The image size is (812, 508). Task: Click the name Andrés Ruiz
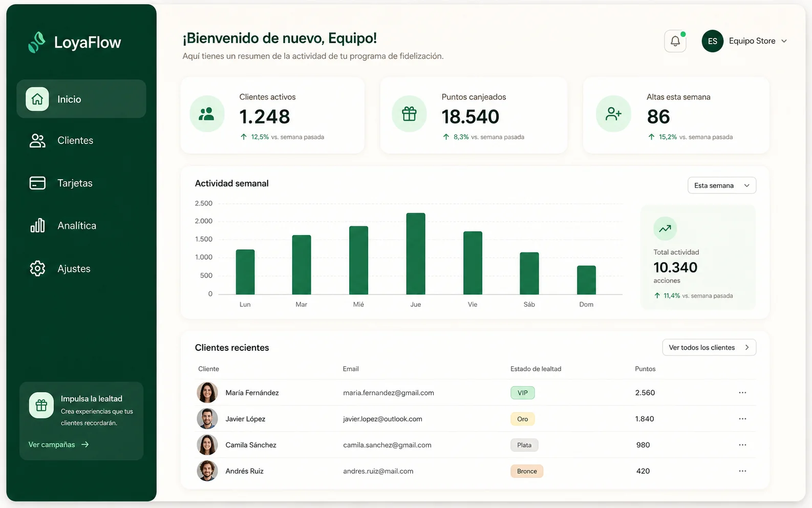pyautogui.click(x=244, y=471)
